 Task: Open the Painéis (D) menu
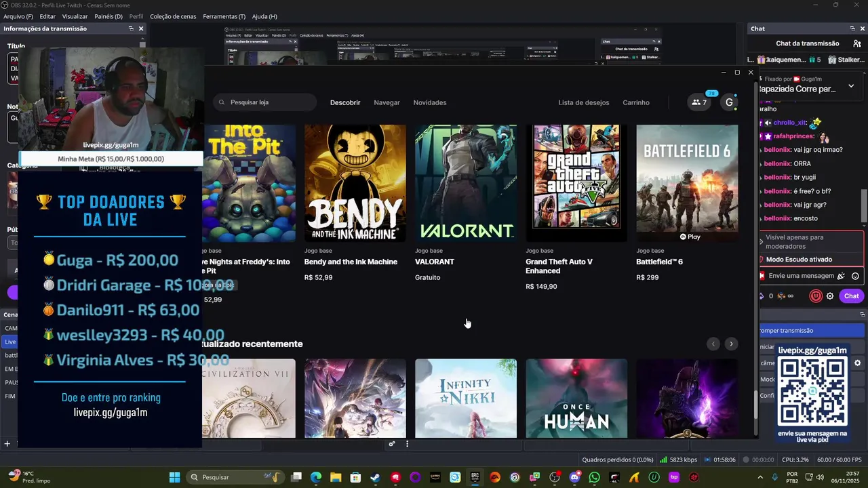(108, 16)
